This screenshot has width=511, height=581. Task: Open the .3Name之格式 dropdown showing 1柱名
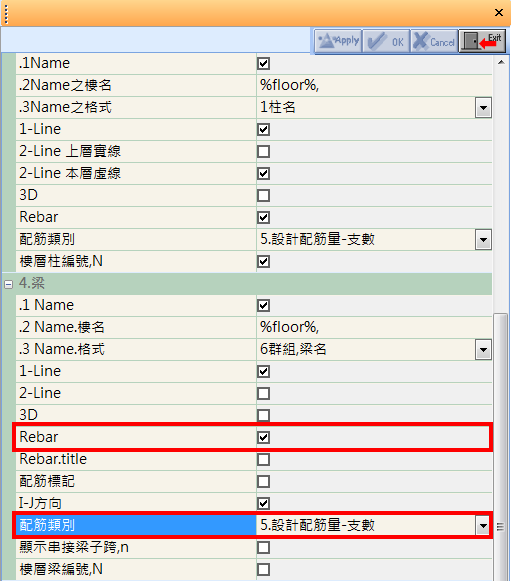(x=483, y=108)
